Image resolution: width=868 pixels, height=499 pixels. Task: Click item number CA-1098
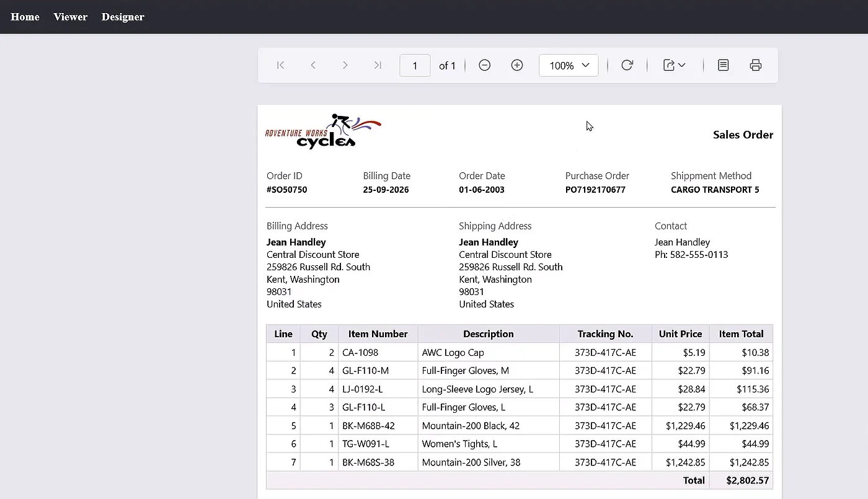pos(360,353)
